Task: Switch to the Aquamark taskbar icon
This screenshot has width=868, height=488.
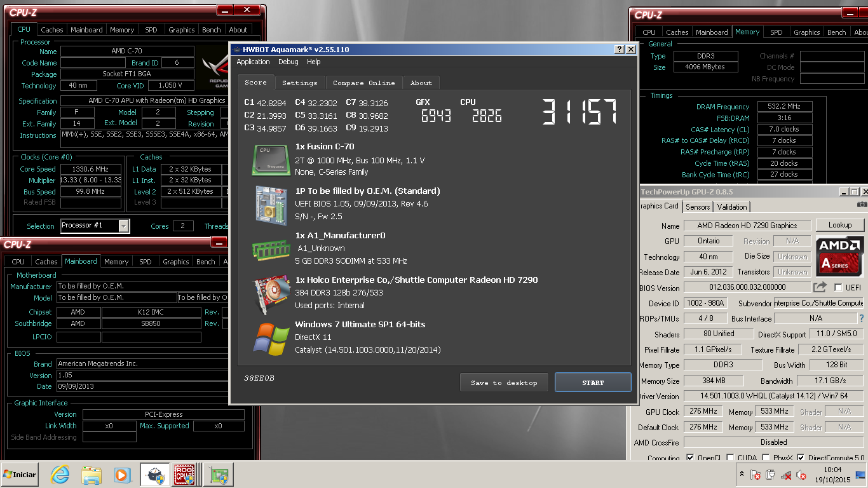Action: click(154, 475)
